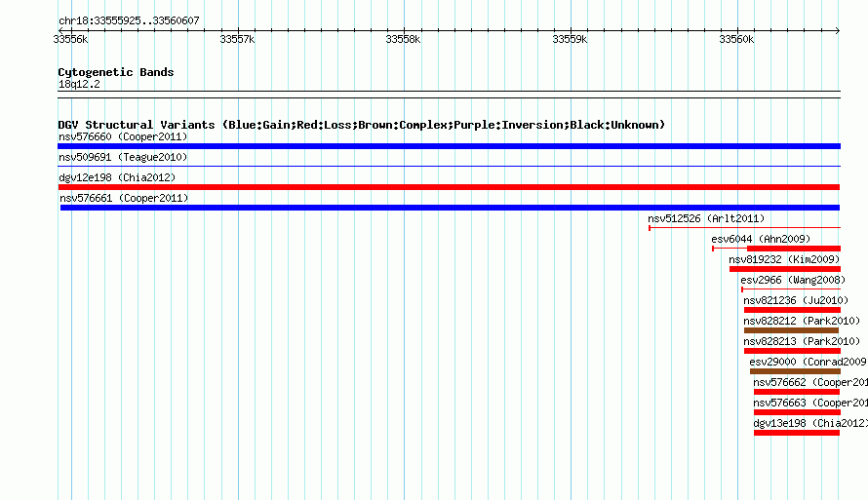The height and width of the screenshot is (500, 868).
Task: Click the red bar under dgv13e198
Action: coord(797,433)
